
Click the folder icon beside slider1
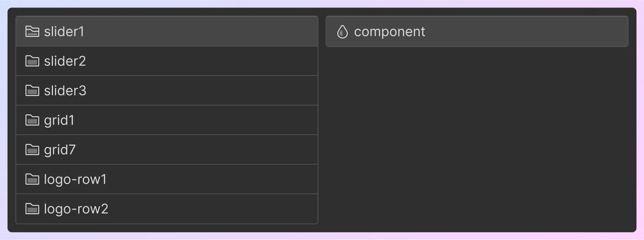pos(33,32)
